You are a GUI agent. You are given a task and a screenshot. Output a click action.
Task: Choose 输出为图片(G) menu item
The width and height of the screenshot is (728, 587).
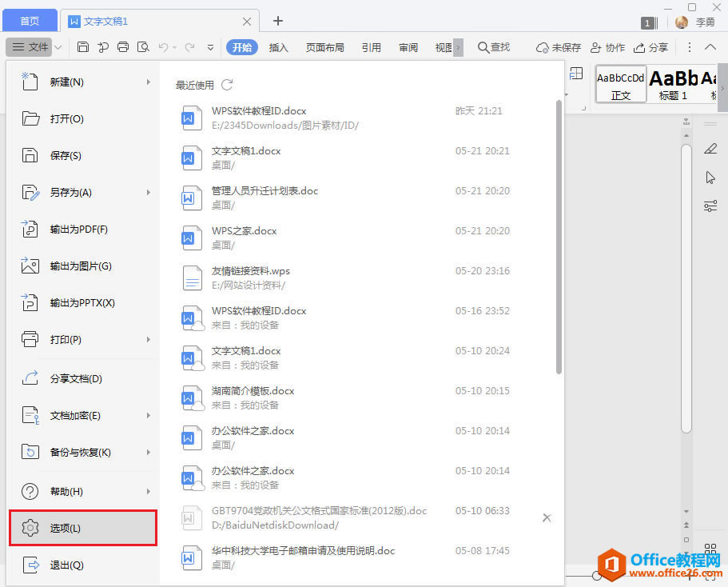[x=83, y=266]
